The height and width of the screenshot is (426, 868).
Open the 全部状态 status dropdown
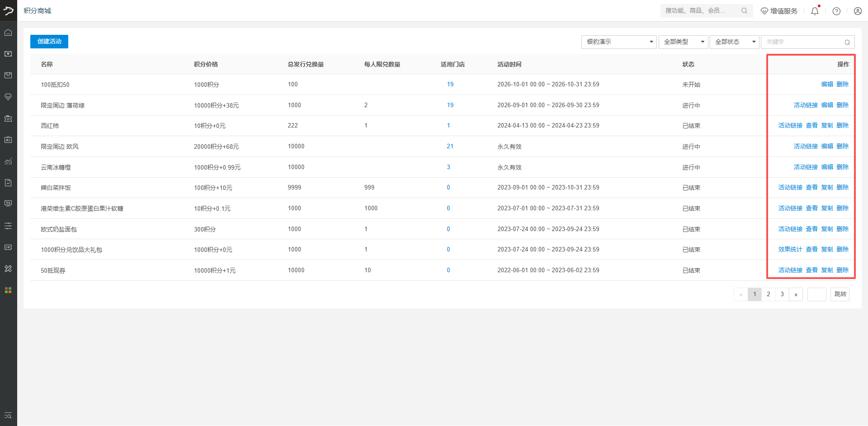click(x=735, y=42)
